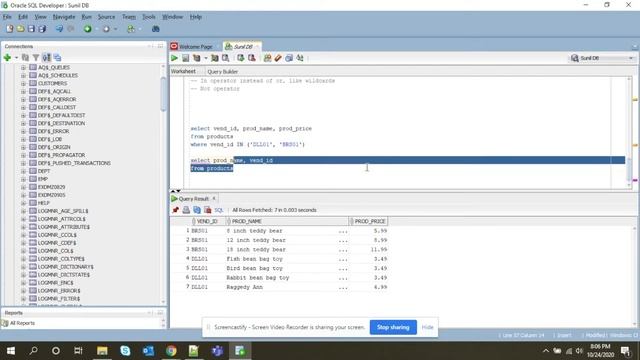Click the Hide link in sharing bar
The width and height of the screenshot is (640, 360).
coord(427,327)
